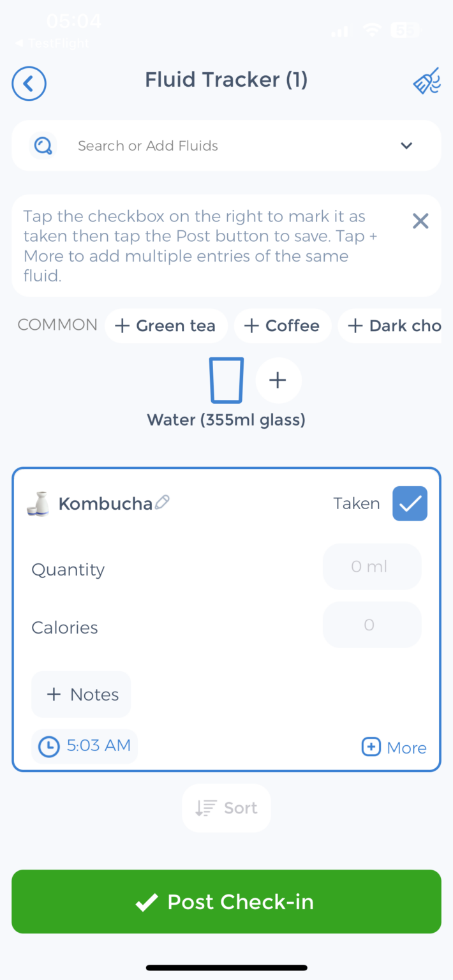Expand the Search or Add Fluids dropdown
The image size is (453, 980).
click(x=406, y=146)
